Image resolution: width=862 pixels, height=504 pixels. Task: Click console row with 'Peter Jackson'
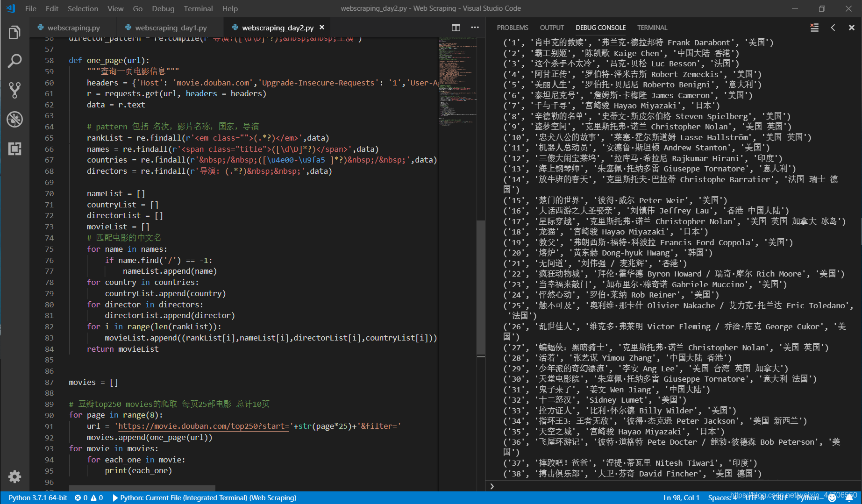pos(655,421)
